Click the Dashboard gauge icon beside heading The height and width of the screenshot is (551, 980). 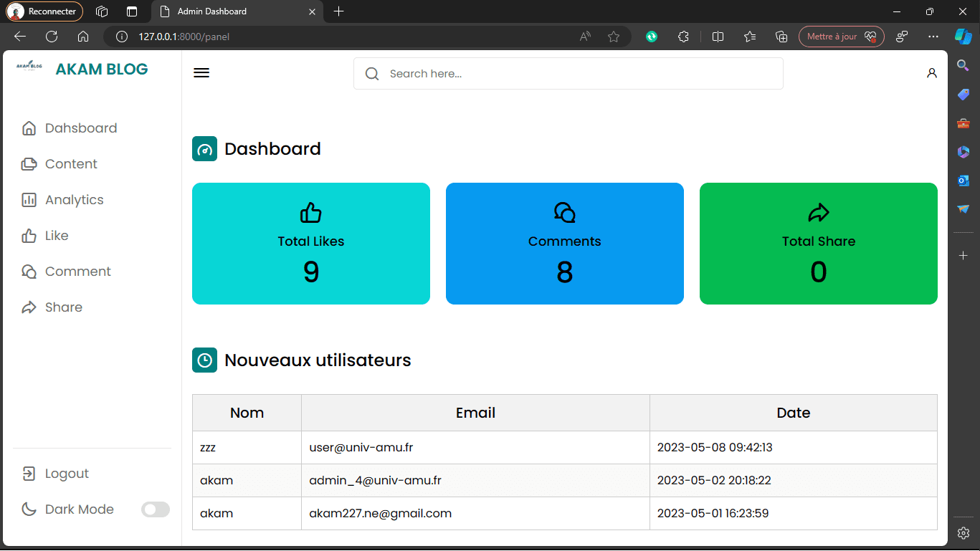(x=204, y=149)
